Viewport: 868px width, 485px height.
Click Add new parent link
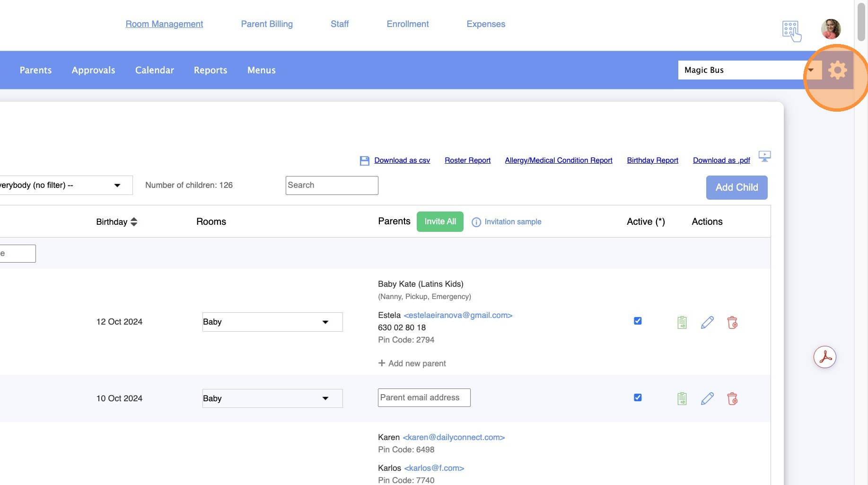(417, 363)
